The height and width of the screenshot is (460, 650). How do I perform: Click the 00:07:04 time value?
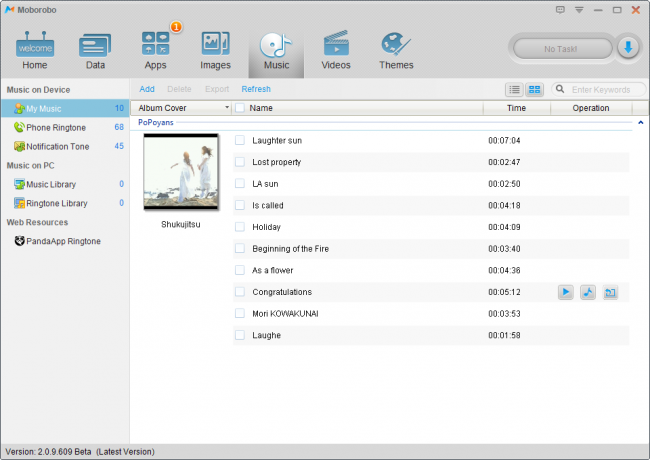504,140
